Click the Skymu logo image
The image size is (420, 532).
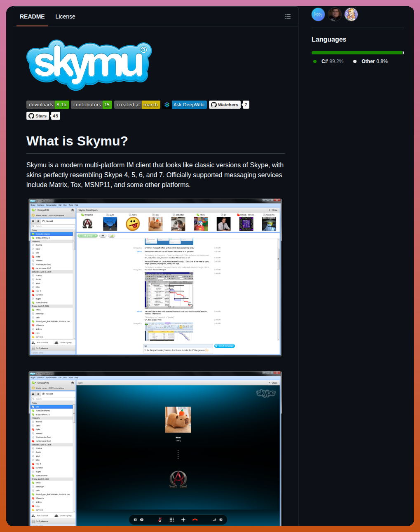click(89, 65)
